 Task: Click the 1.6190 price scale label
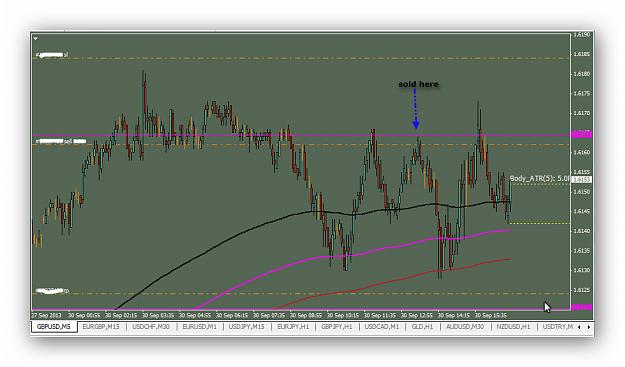click(582, 35)
